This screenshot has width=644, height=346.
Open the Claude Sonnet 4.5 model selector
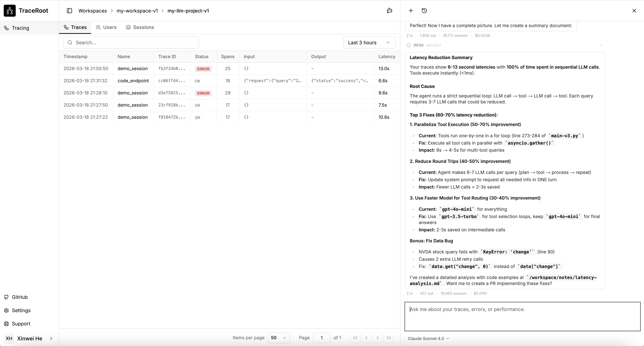(x=428, y=338)
